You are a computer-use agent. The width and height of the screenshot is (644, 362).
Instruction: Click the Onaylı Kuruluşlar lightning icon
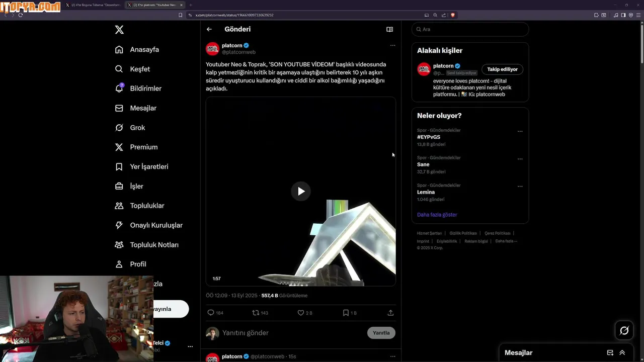119,225
